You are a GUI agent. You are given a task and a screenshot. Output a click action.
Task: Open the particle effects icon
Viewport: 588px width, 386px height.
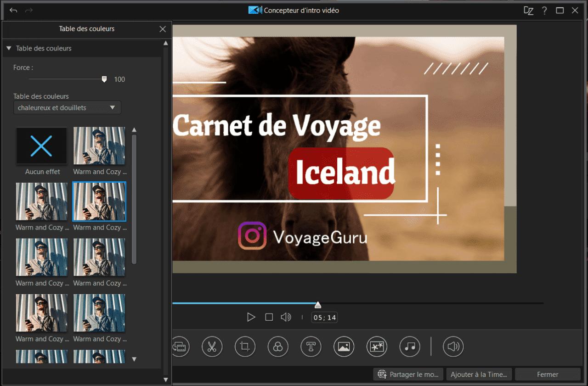coord(377,347)
